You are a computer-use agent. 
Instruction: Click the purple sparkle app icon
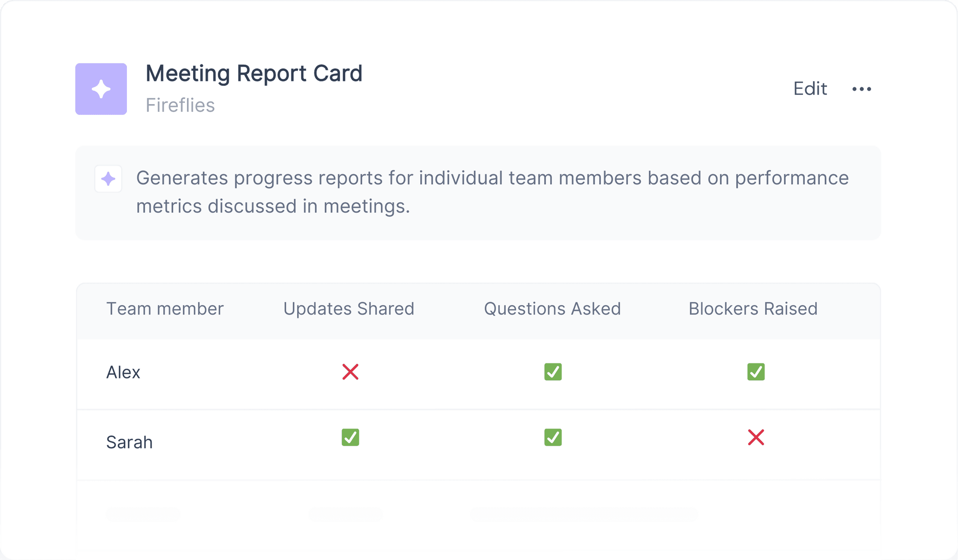click(101, 89)
